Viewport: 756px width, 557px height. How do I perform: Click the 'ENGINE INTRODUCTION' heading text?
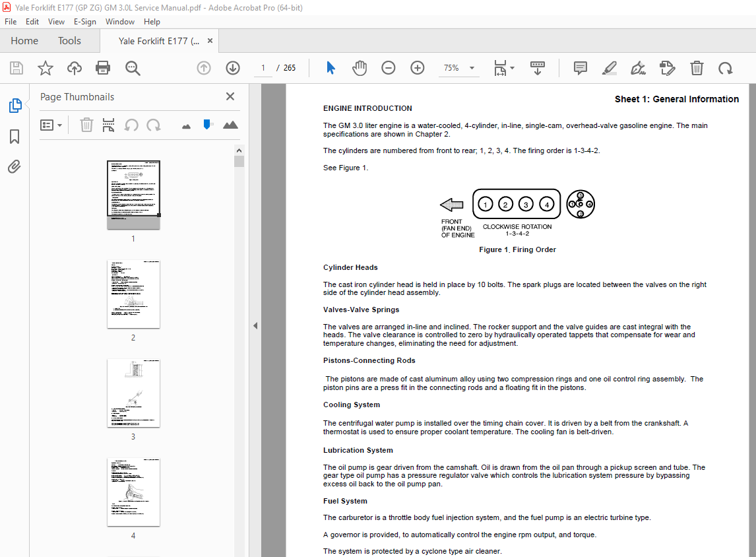(367, 108)
